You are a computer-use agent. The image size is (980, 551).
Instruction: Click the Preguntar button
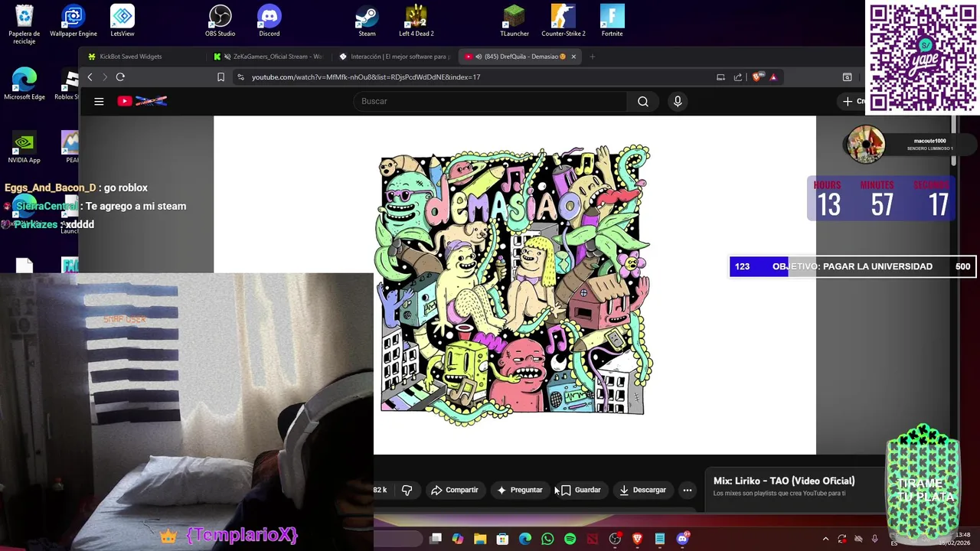point(519,490)
